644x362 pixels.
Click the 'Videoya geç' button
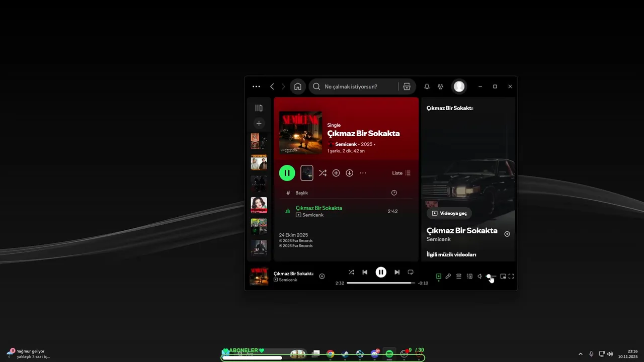coord(449,213)
